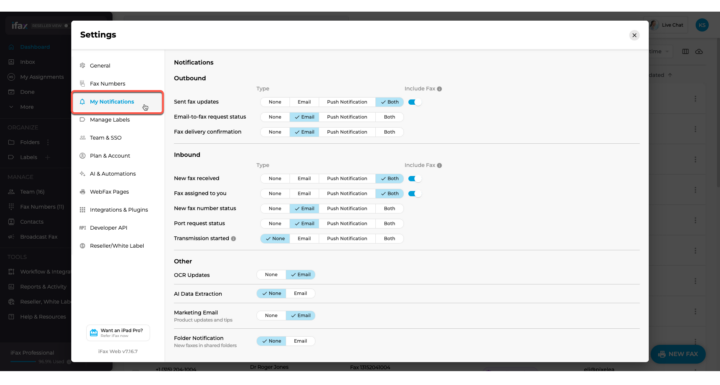
Task: Click the Outbound Include Fax info icon
Action: (x=439, y=89)
